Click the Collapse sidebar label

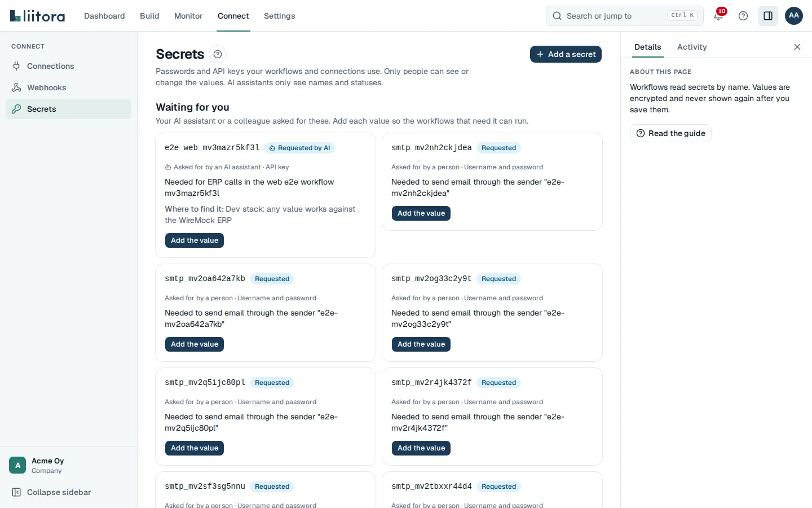[59, 492]
